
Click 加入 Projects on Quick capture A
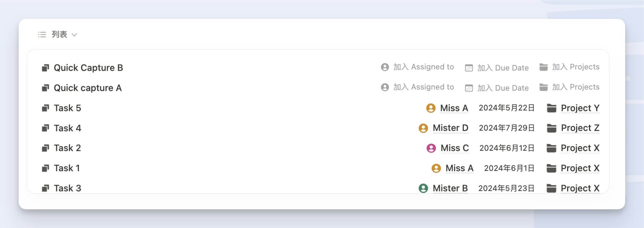[x=577, y=87]
